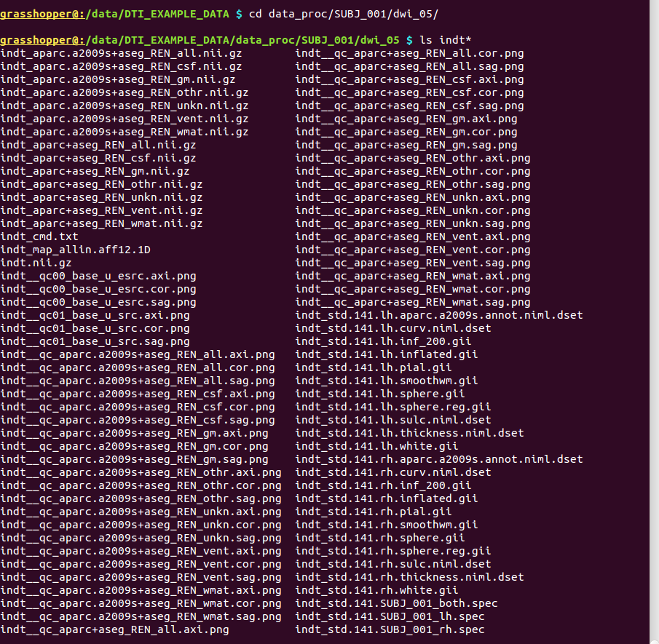This screenshot has height=644, width=659.
Task: Click indt_aparc+aseg_REN_wmat.nii.gz filename
Action: [x=101, y=223]
